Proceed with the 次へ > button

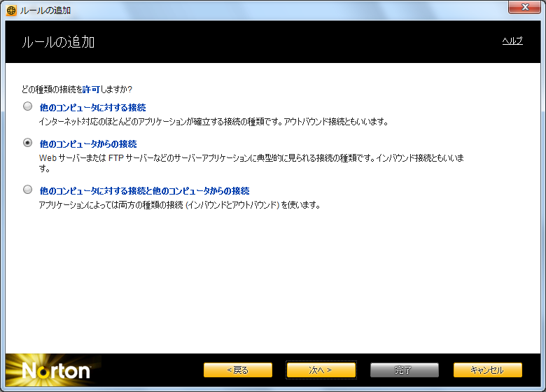[321, 370]
